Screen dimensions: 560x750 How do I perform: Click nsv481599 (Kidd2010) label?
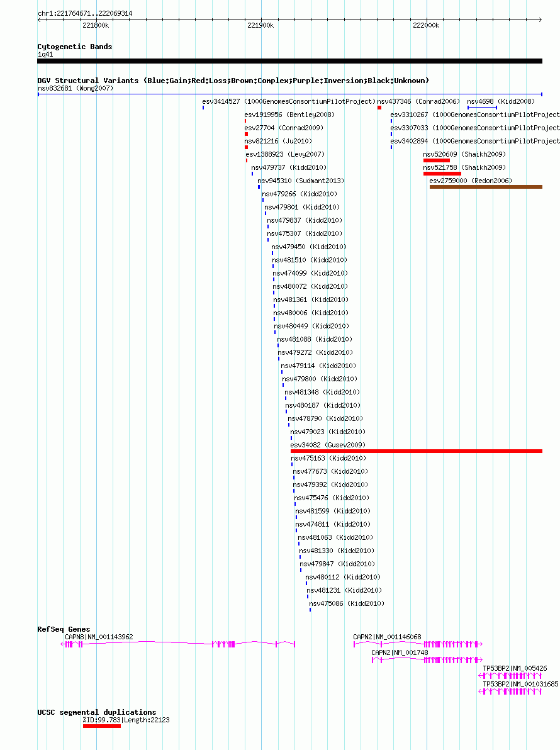[333, 512]
